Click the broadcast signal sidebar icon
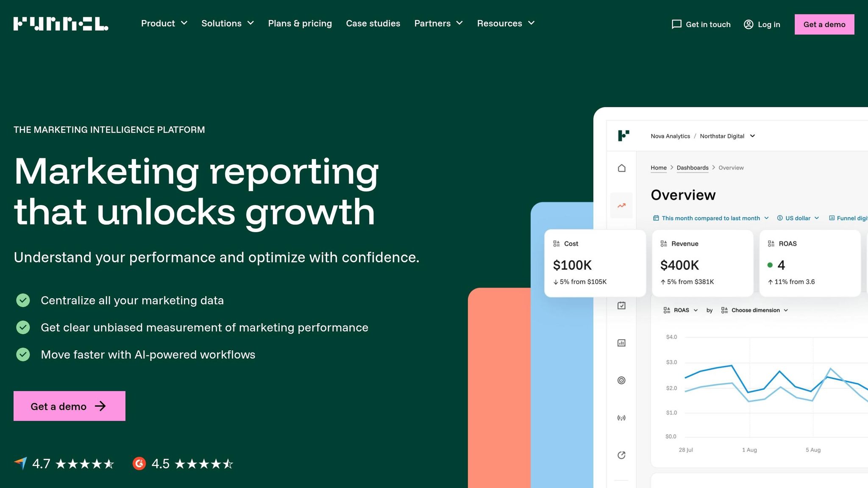The width and height of the screenshot is (868, 488). (621, 418)
